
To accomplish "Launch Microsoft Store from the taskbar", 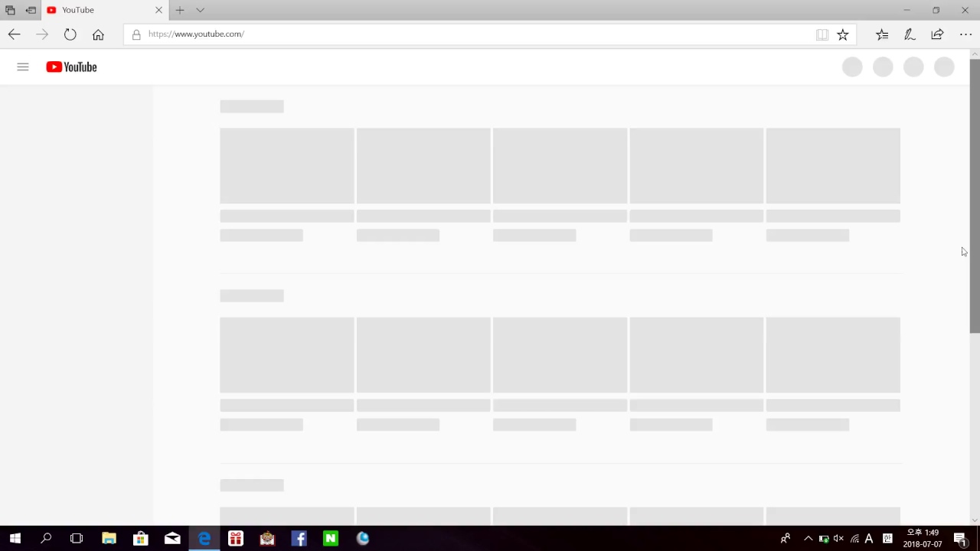I will click(140, 539).
